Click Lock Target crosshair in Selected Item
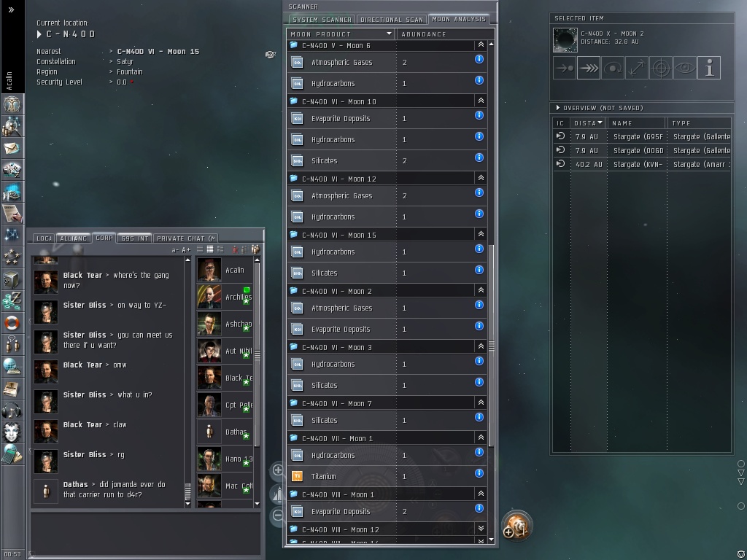747x560 pixels. [x=661, y=68]
